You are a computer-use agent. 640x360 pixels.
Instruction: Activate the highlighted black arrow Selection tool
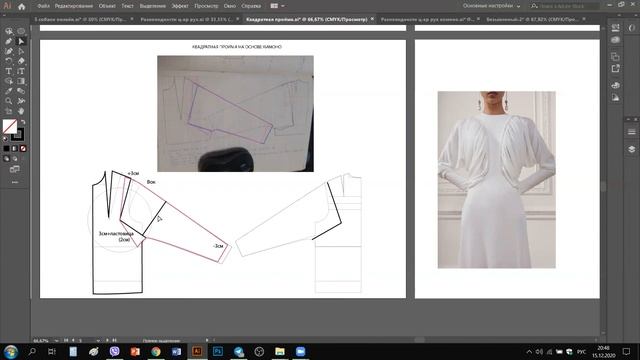pos(21,41)
